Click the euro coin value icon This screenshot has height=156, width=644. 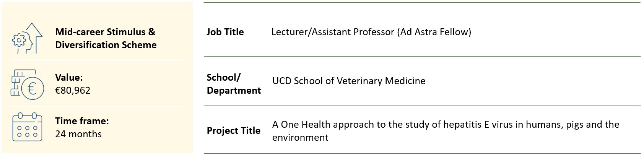(x=32, y=89)
